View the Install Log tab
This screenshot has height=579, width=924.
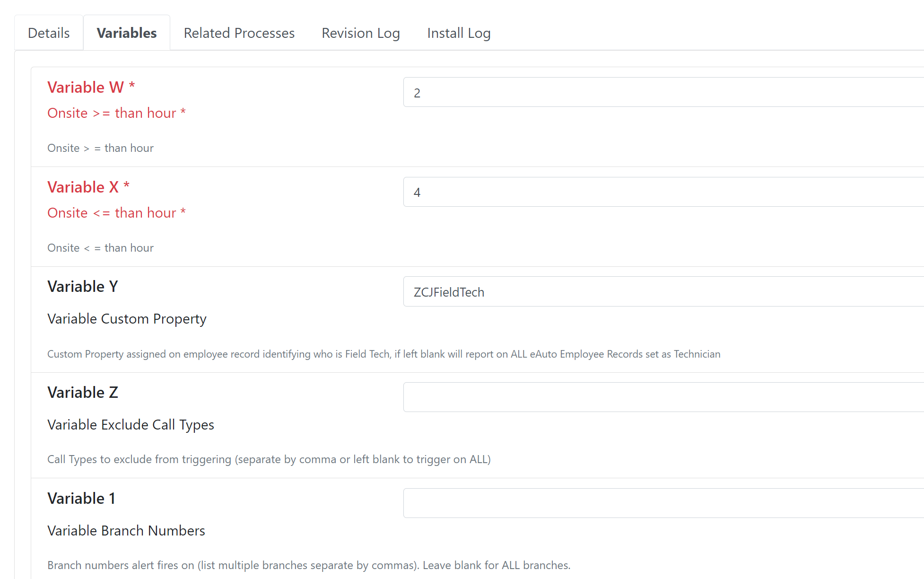coord(459,33)
